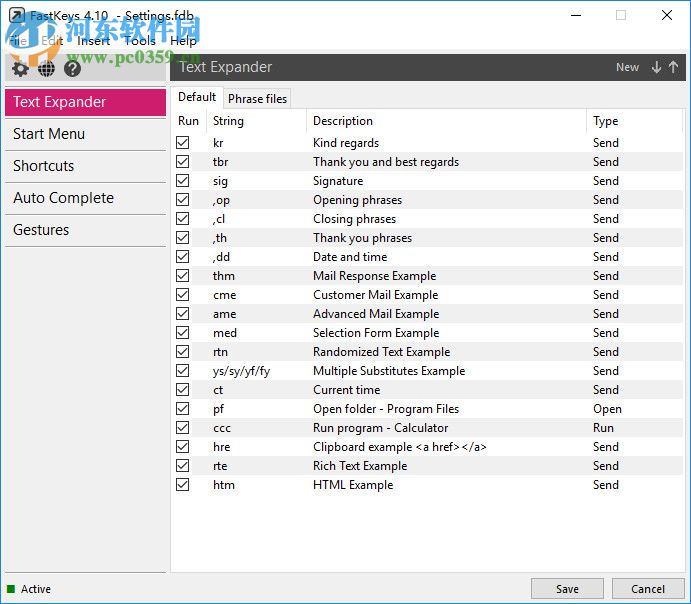Click the Save button
The height and width of the screenshot is (604, 691).
(x=567, y=589)
